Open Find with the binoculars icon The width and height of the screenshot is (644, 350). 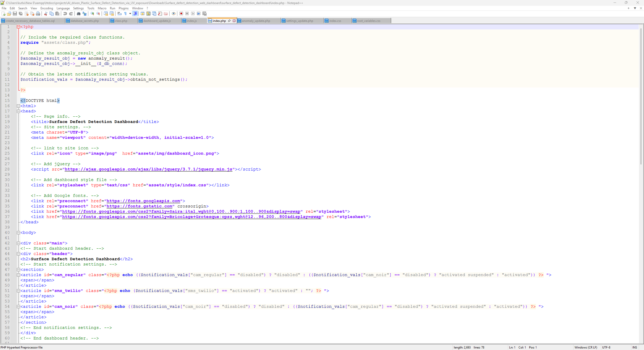point(79,13)
